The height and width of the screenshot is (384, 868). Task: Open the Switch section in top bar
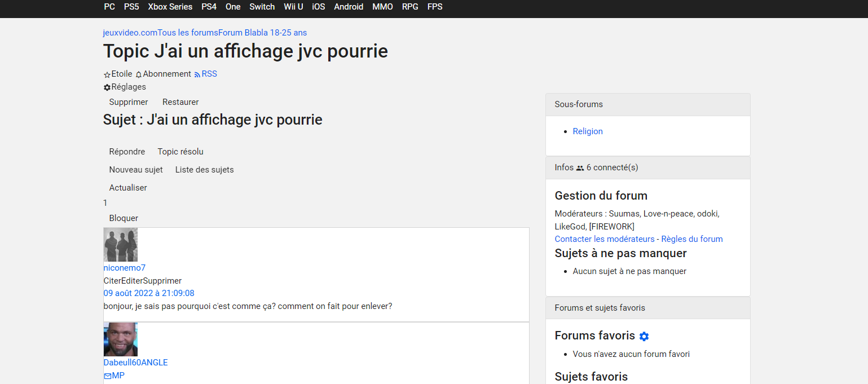(262, 7)
